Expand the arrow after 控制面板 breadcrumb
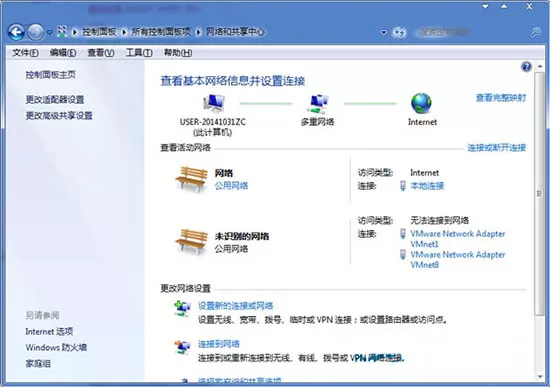Screen dimensions: 550x387 [x=124, y=32]
